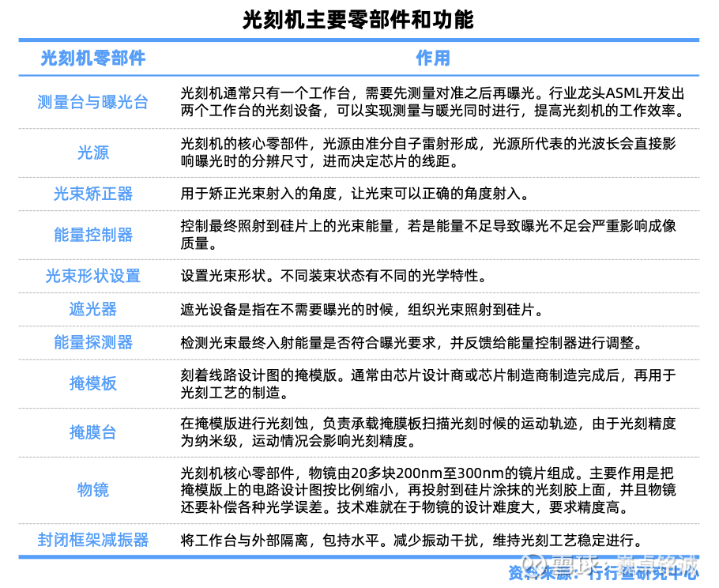
Task: Select the 作用 column header
Action: point(432,58)
